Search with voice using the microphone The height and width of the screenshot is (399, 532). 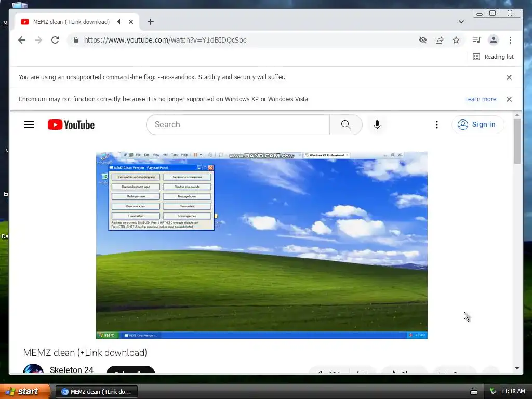377,125
